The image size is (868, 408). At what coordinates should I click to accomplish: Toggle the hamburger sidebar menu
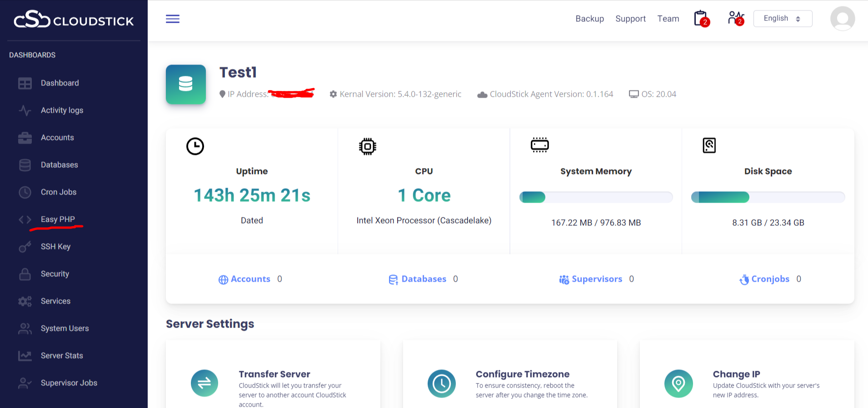coord(172,19)
